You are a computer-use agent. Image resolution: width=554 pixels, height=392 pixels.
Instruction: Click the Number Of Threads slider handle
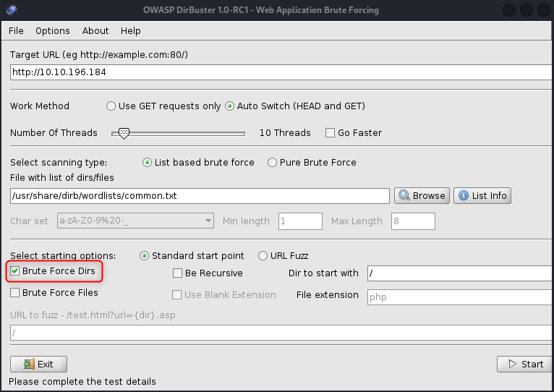click(124, 133)
